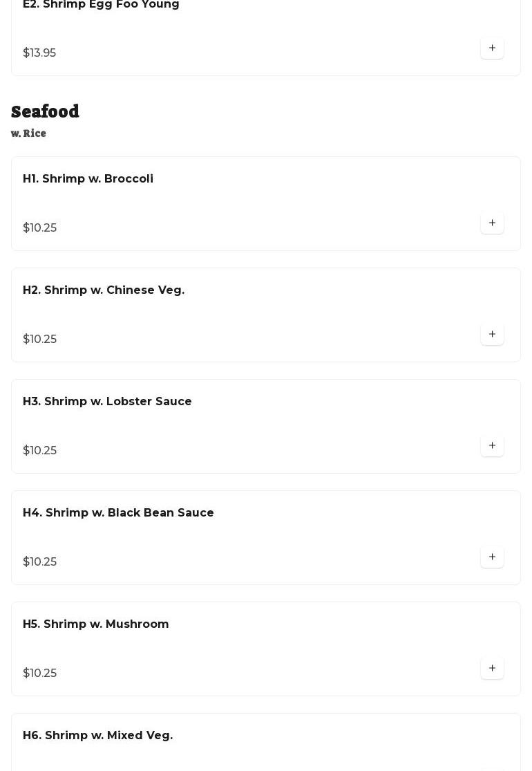Open the E2. Shrimp Egg Foo Young item
The width and height of the screenshot is (532, 771).
[x=101, y=5]
